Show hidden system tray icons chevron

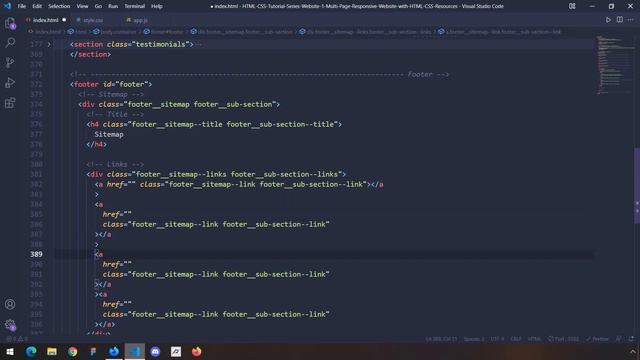(x=633, y=351)
